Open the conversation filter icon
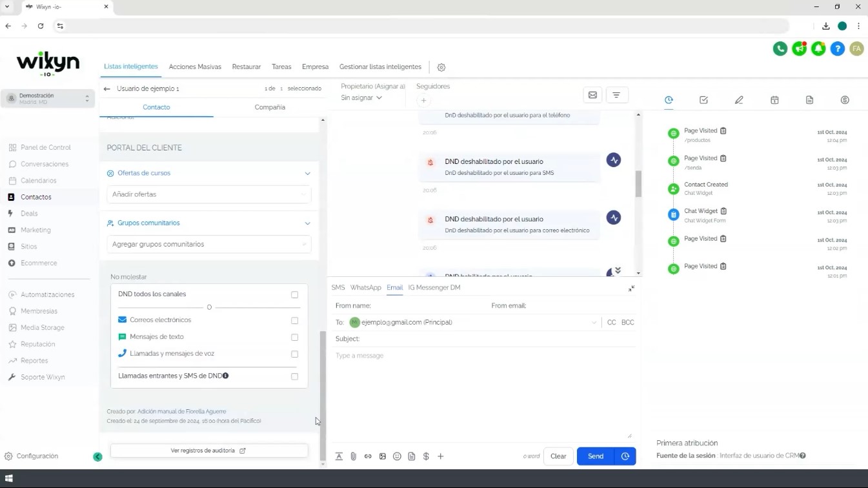Image resolution: width=868 pixels, height=488 pixels. point(616,95)
